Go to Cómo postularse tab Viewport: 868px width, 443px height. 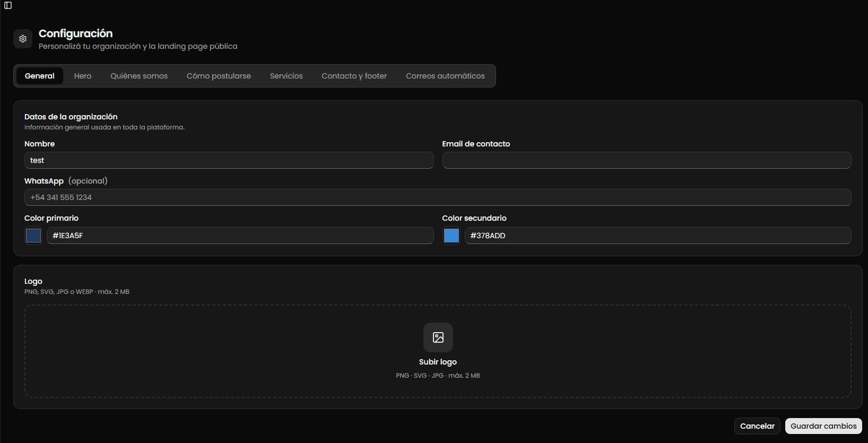click(219, 76)
